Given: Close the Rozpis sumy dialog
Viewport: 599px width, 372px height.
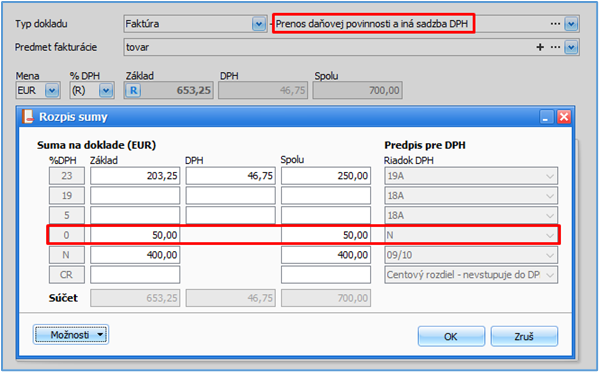Looking at the screenshot, I should pyautogui.click(x=564, y=117).
